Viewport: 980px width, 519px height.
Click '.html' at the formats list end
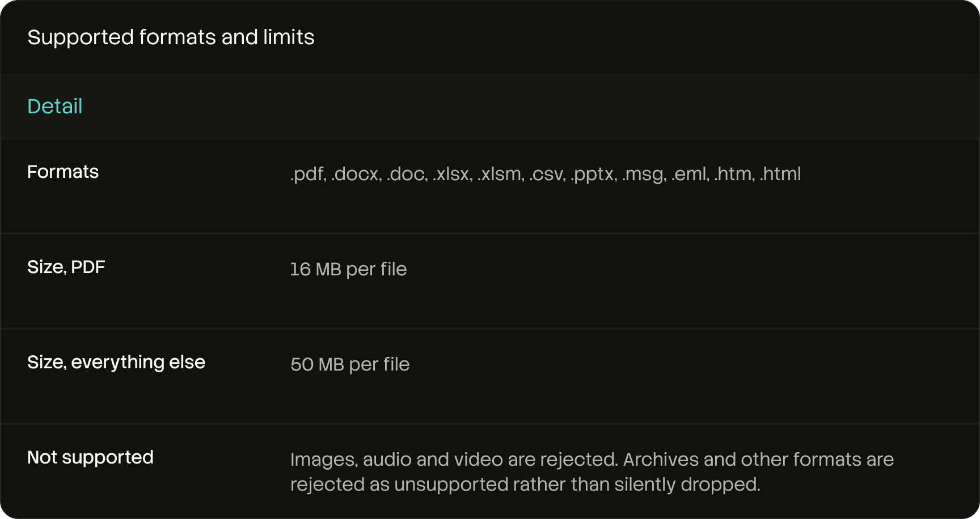[x=780, y=174]
